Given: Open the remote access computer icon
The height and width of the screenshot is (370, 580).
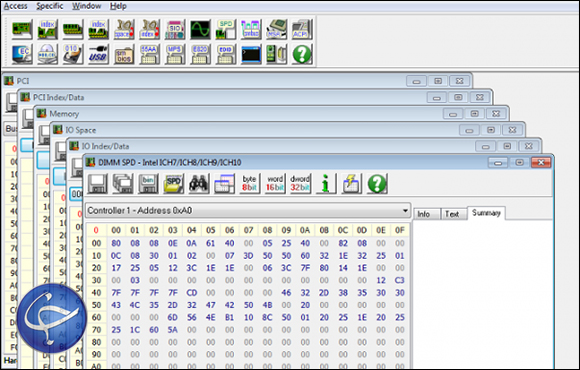Looking at the screenshot, I should 277,54.
